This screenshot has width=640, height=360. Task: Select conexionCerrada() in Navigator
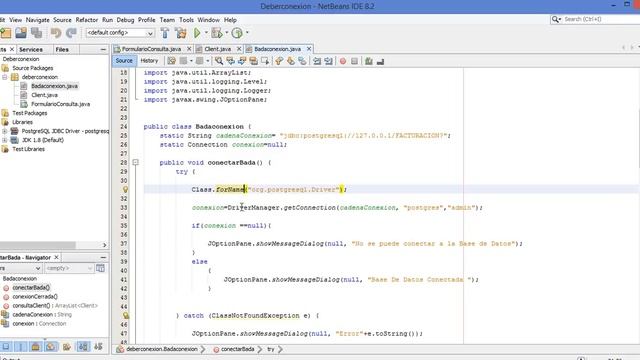click(x=35, y=297)
